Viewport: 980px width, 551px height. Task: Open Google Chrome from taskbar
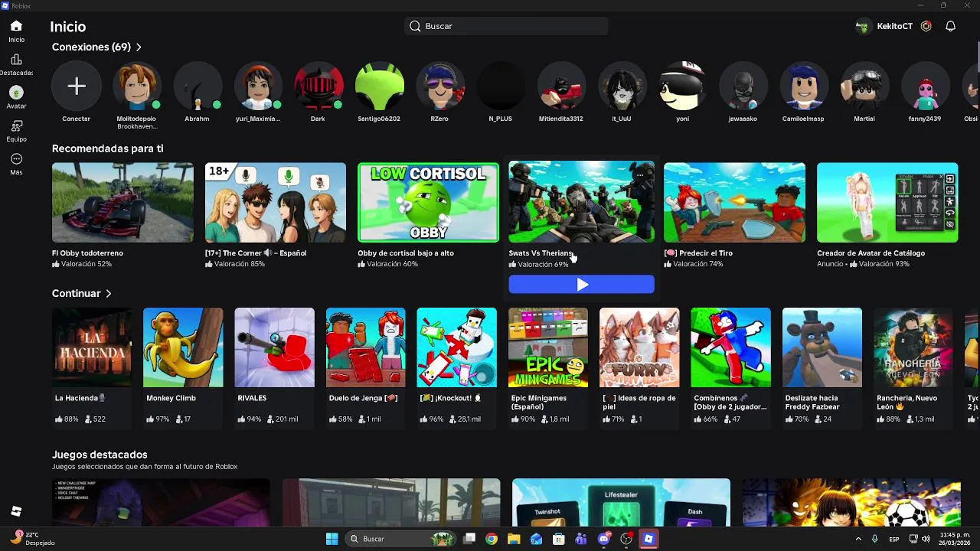[x=492, y=539]
